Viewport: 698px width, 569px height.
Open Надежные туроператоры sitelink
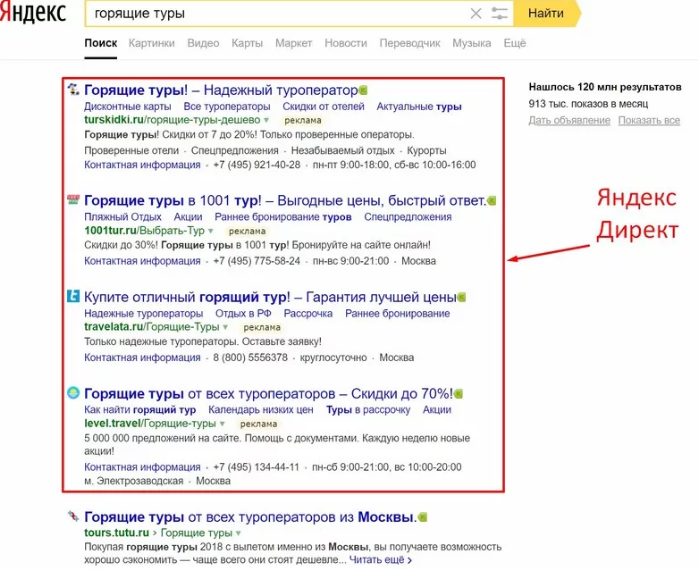pyautogui.click(x=144, y=313)
